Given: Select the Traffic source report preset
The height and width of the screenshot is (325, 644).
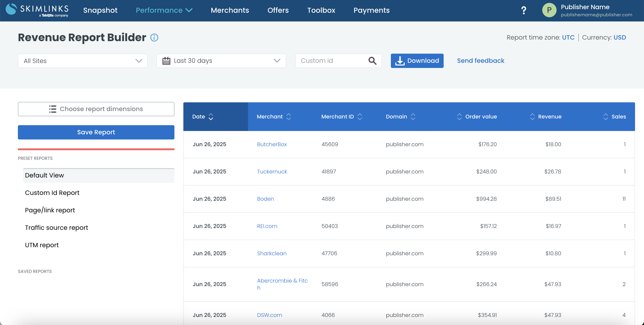Looking at the screenshot, I should point(57,228).
